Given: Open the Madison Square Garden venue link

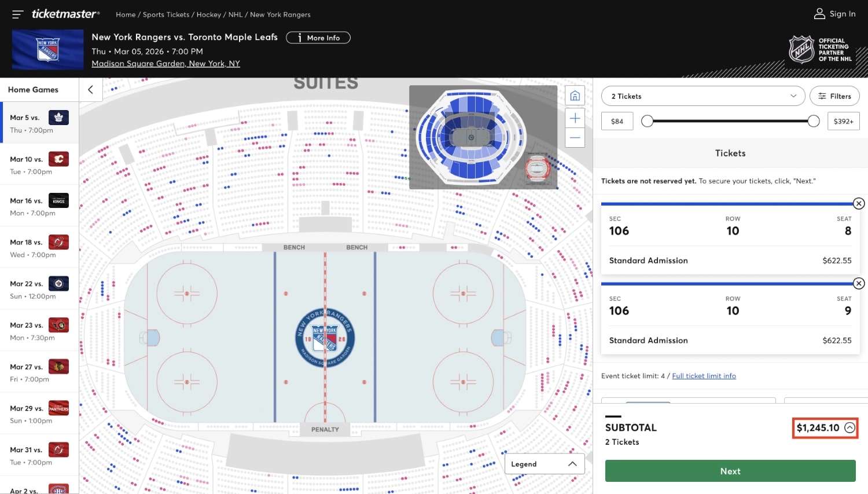Looking at the screenshot, I should 165,64.
